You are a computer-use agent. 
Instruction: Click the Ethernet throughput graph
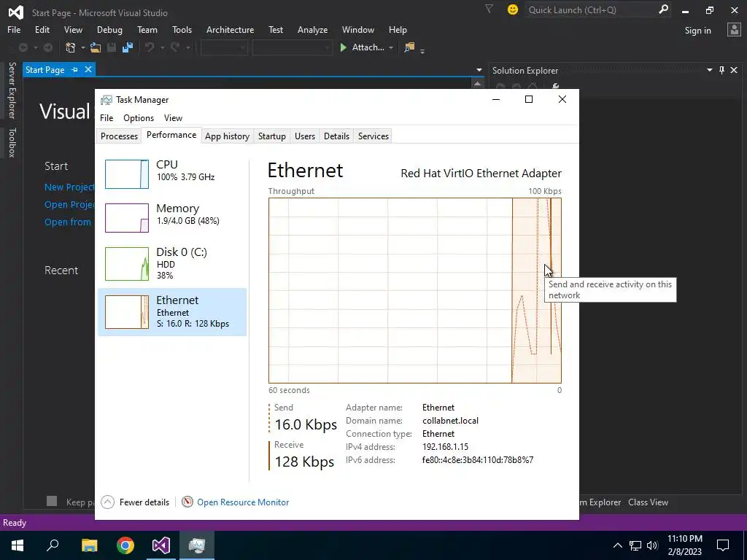[415, 290]
